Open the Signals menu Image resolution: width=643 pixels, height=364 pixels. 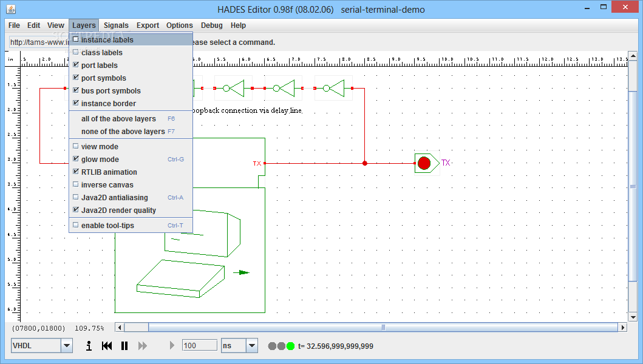tap(116, 25)
